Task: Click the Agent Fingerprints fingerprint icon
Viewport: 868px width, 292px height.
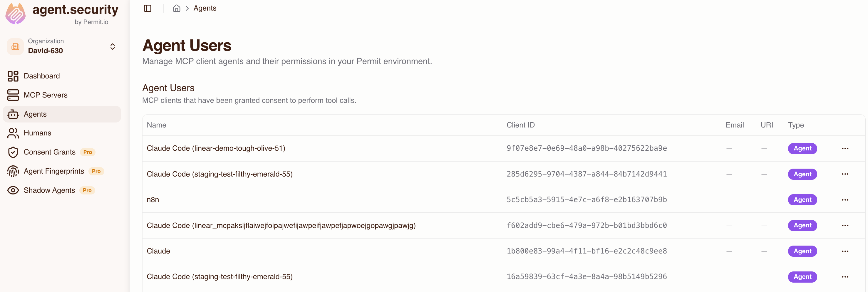Action: (x=13, y=171)
